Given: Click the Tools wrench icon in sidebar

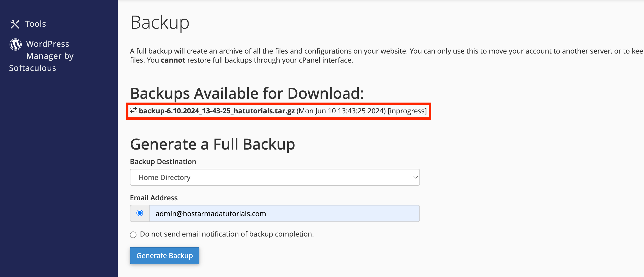Looking at the screenshot, I should [x=15, y=24].
